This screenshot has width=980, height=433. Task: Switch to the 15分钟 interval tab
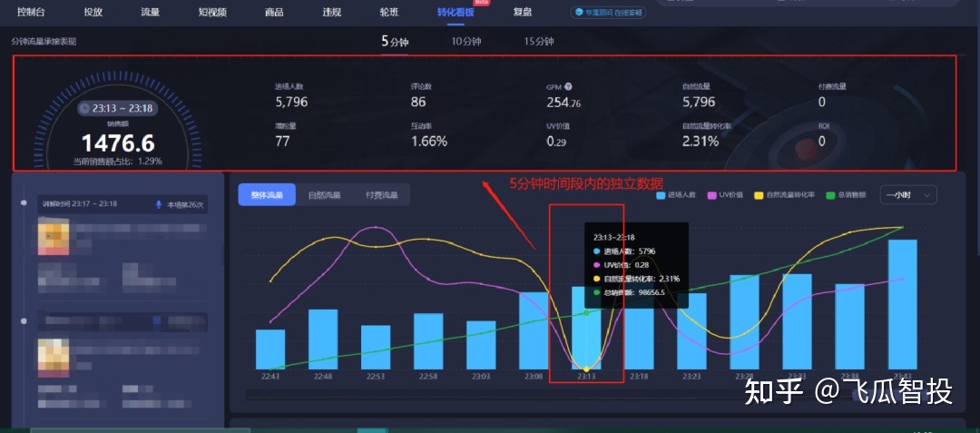click(538, 42)
